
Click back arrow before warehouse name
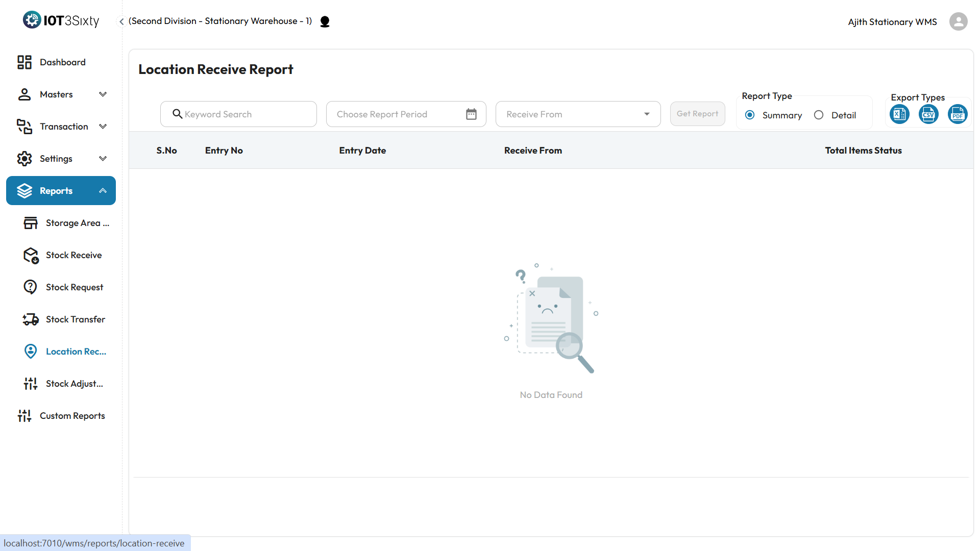[121, 21]
